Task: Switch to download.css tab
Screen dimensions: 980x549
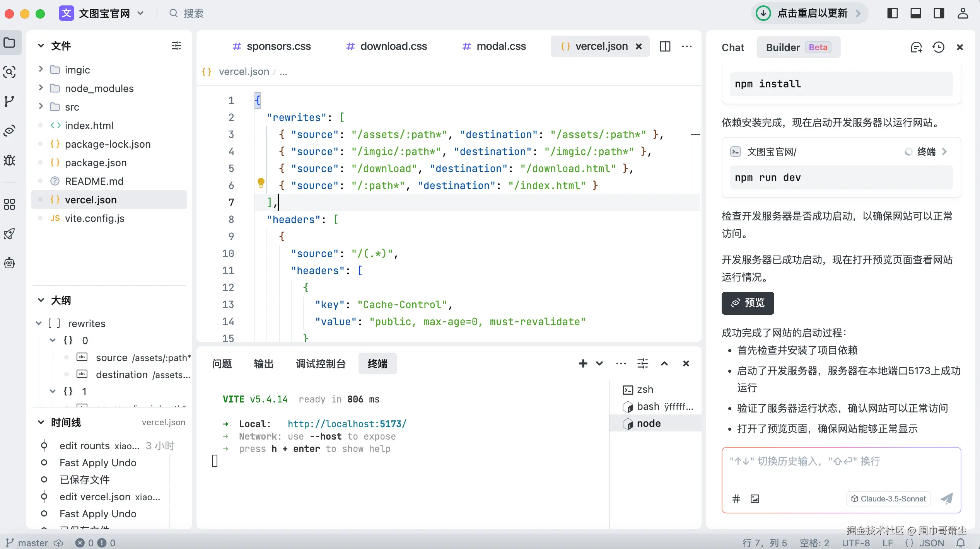Action: coord(387,46)
